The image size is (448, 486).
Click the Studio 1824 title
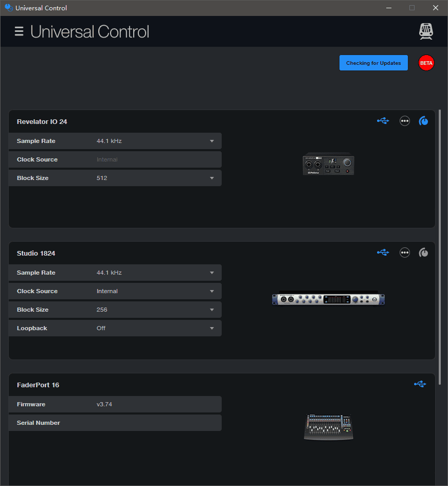click(x=36, y=254)
